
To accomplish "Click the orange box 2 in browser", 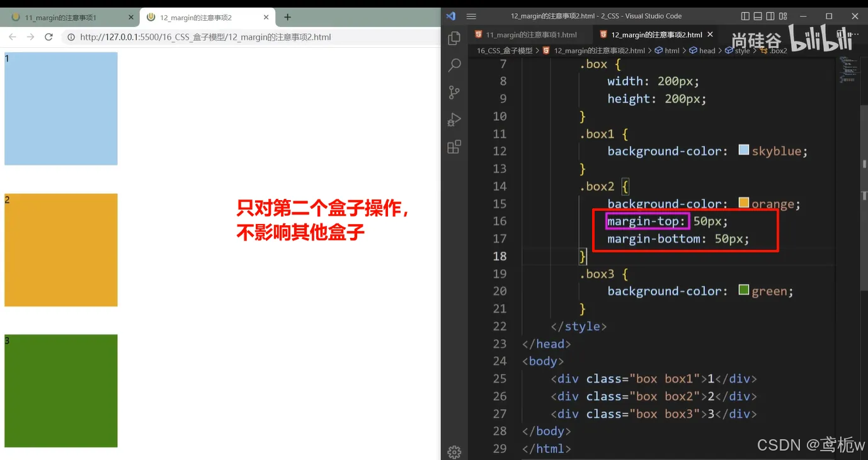I will pos(61,250).
